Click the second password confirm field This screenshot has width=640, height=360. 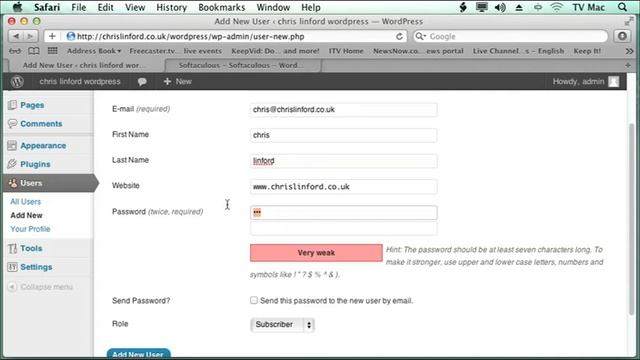[343, 229]
